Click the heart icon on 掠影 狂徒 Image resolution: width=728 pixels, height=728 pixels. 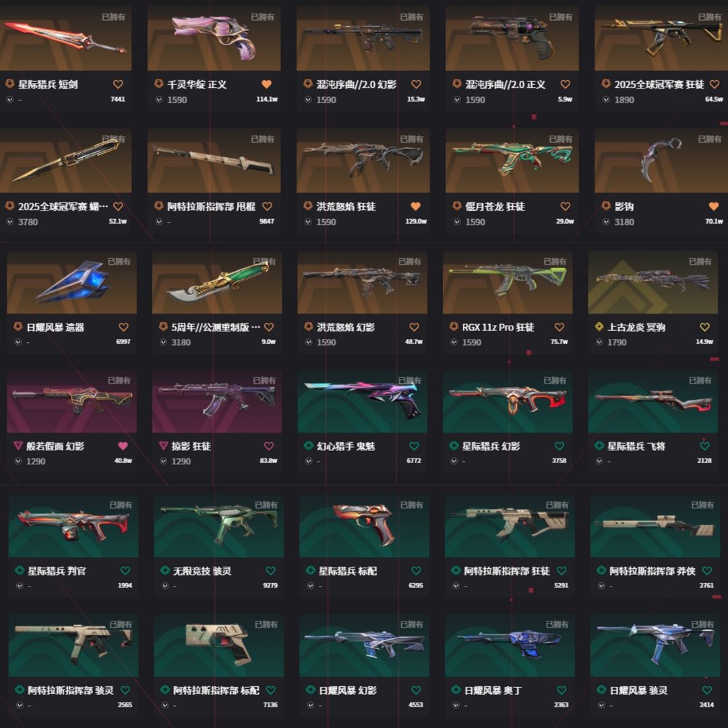(x=269, y=446)
